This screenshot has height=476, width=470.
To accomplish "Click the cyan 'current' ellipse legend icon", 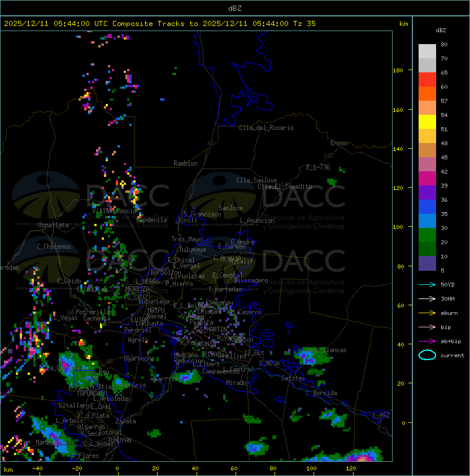I will 427,355.
